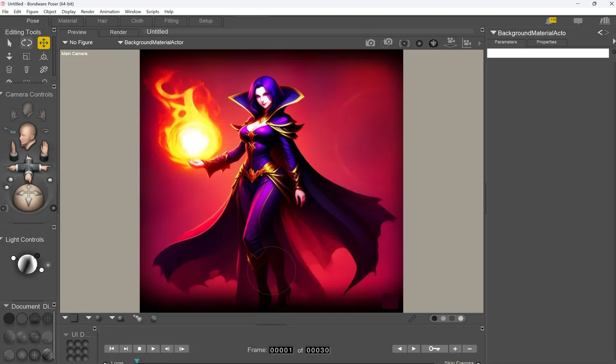The image size is (616, 364).
Task: Open the Animation menu
Action: coord(110,12)
